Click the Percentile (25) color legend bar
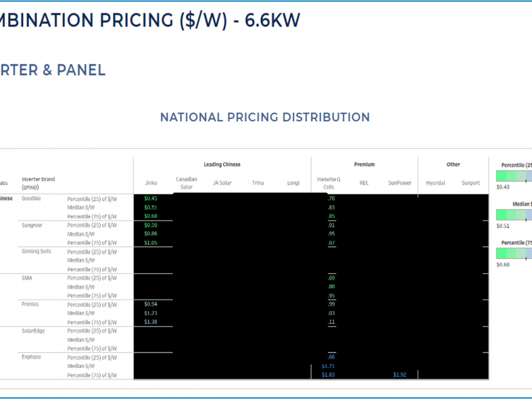 point(514,176)
